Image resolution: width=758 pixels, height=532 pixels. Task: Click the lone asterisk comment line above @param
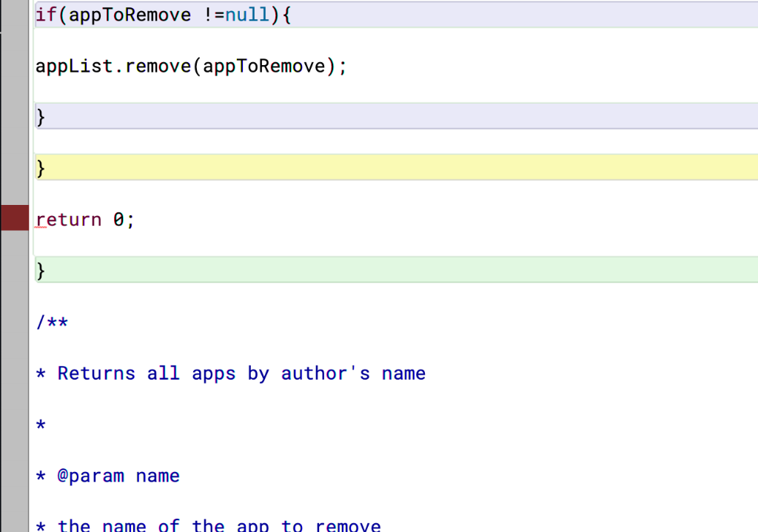(41, 425)
